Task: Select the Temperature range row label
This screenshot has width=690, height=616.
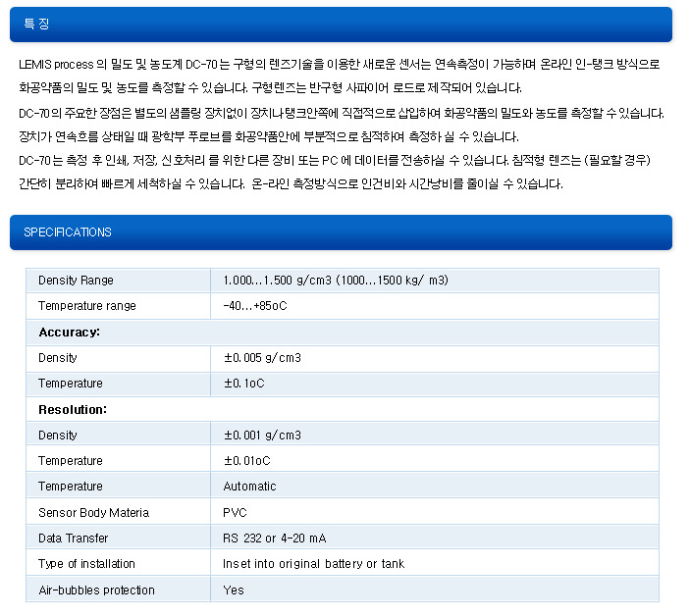Action: [x=86, y=306]
